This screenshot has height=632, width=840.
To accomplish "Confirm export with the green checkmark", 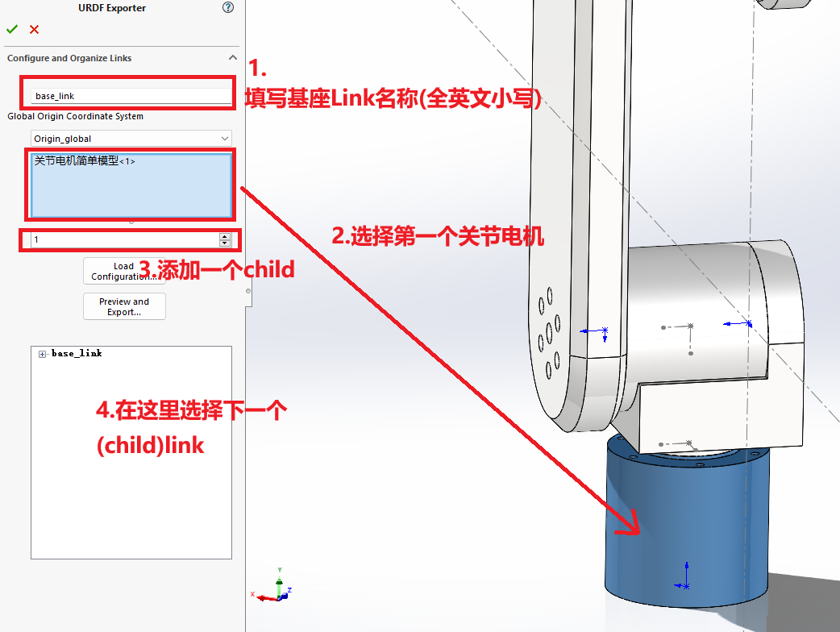I will point(12,29).
